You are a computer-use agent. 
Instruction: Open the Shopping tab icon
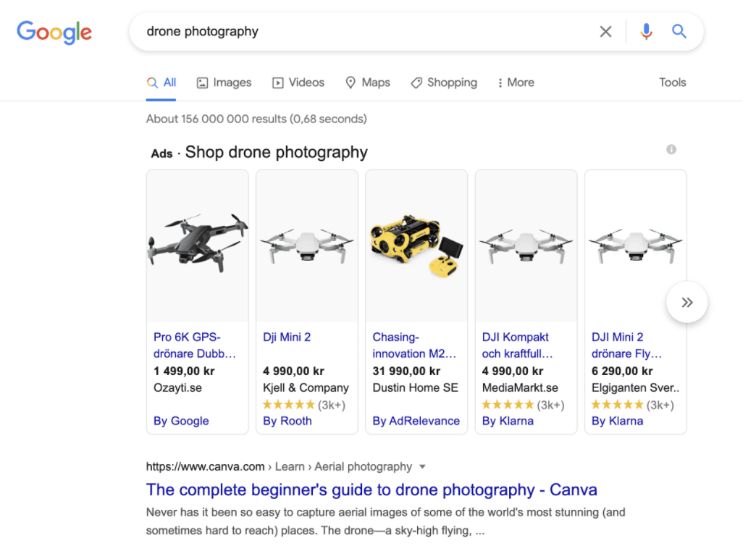416,83
